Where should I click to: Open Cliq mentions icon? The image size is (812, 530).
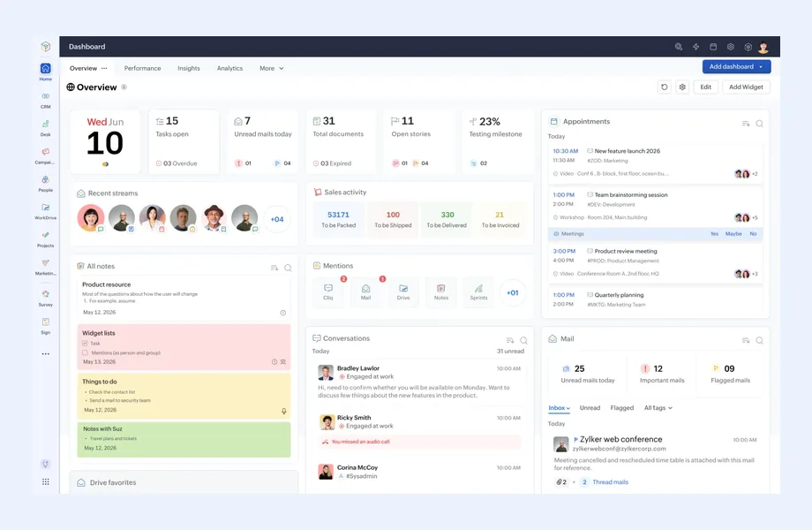coord(327,291)
